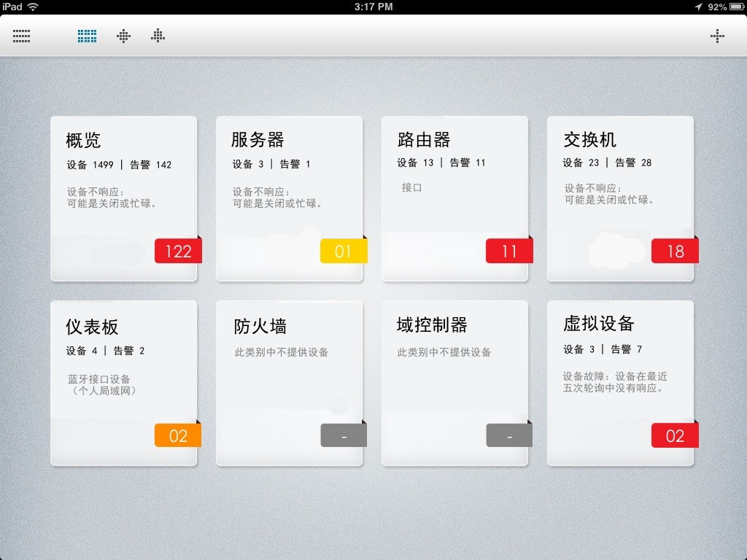Click 设备不响应 message in 交换机 card
The image size is (747, 560).
610,194
